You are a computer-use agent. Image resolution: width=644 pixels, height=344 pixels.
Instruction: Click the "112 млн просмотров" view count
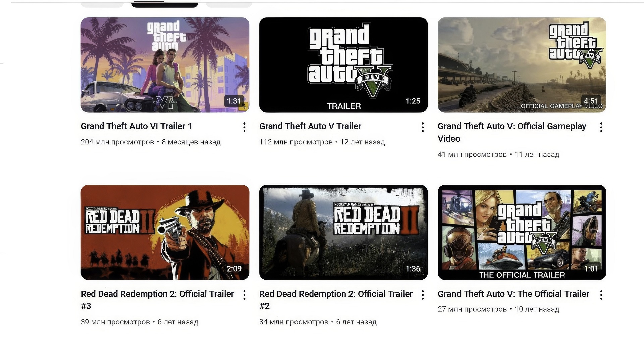(x=296, y=142)
